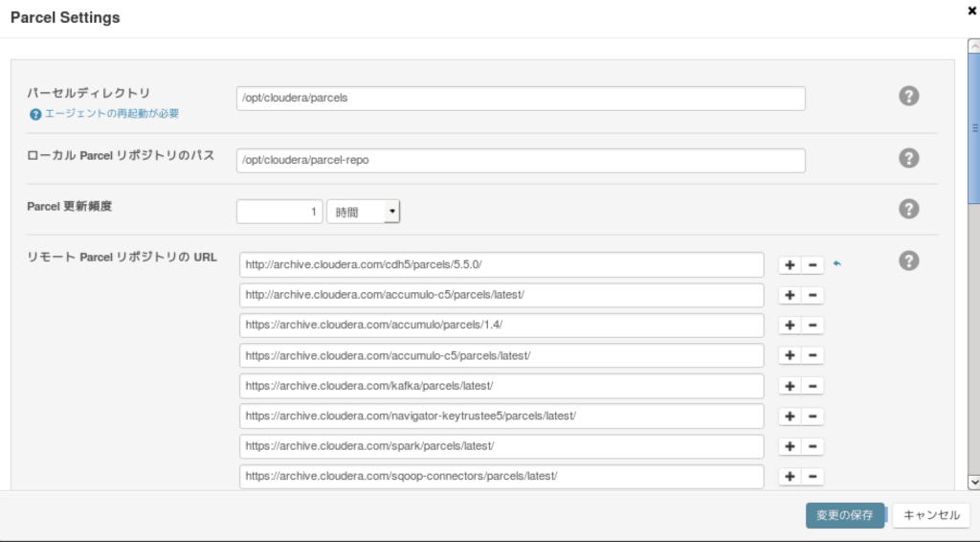This screenshot has height=542, width=980.
Task: Open help for リモート Parcel リポジトリの URL
Action: point(909,260)
